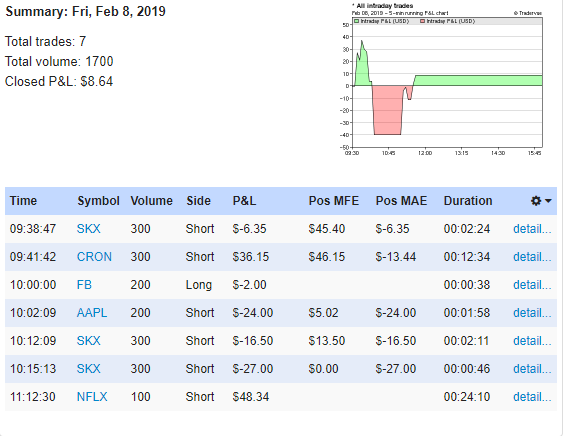Viewport: 564px width, 436px height.
Task: Open CRON symbol link
Action: pyautogui.click(x=94, y=257)
